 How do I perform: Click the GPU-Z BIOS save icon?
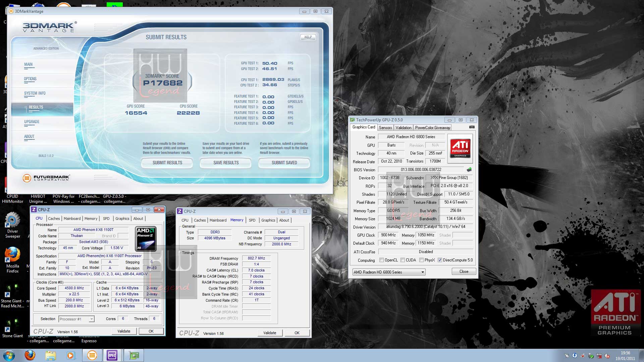(469, 170)
